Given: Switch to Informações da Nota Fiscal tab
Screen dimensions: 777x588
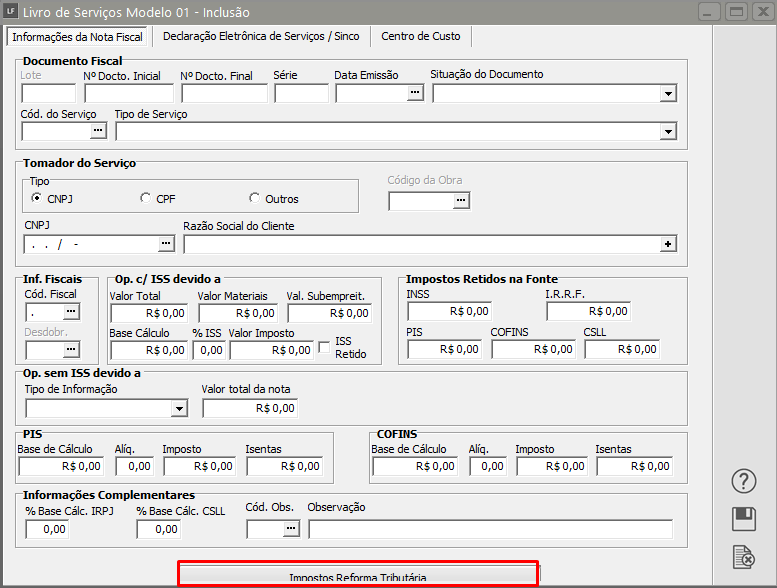Looking at the screenshot, I should pos(77,37).
